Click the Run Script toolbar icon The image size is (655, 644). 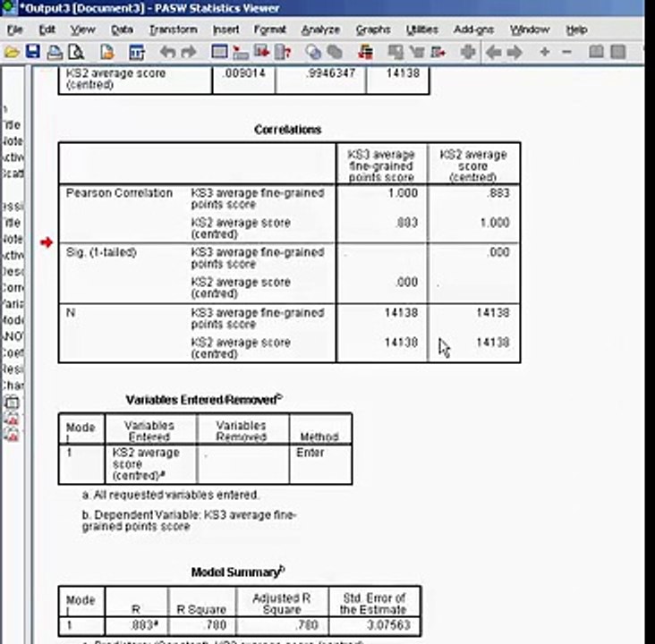[x=438, y=52]
